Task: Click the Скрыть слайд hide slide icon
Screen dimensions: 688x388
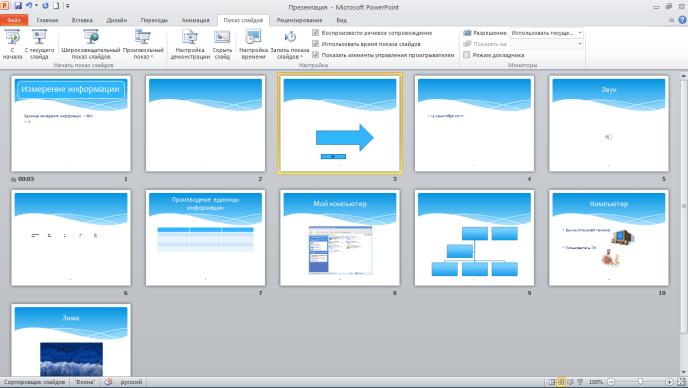Action: click(x=222, y=37)
